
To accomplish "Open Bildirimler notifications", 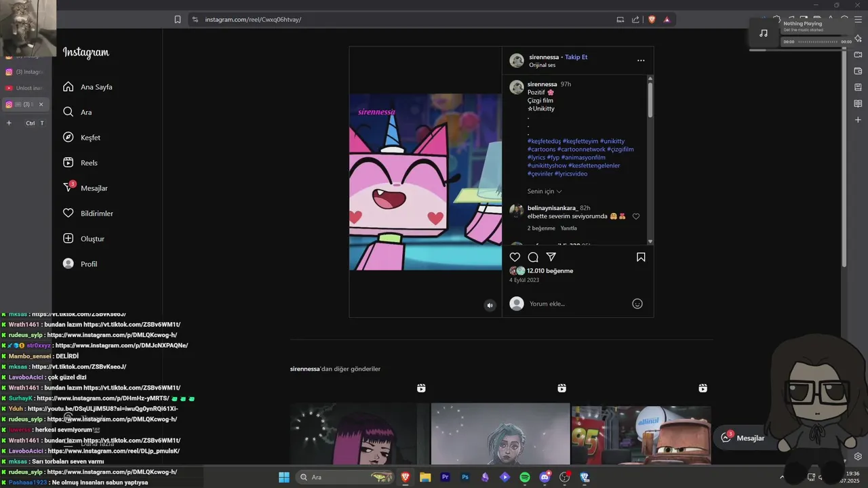I will [88, 213].
